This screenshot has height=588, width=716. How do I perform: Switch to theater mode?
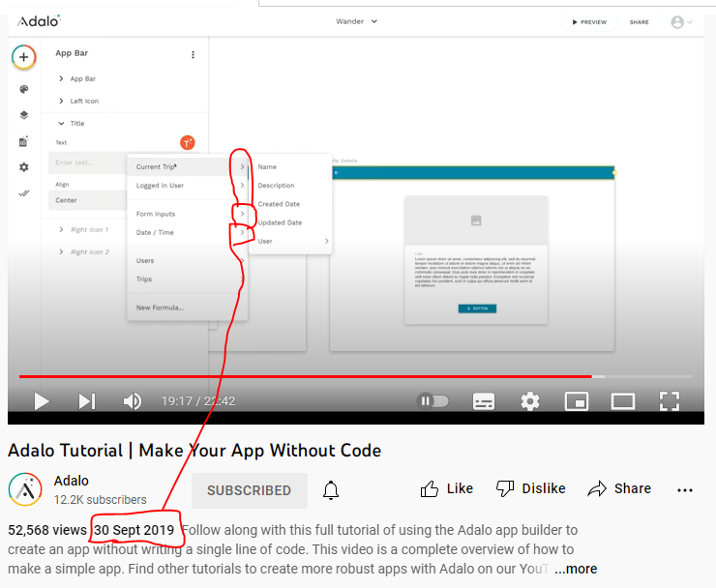[623, 401]
